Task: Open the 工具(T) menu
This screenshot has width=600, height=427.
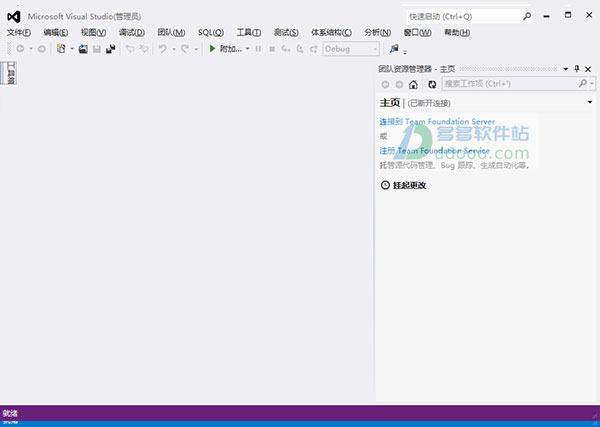Action: point(249,33)
